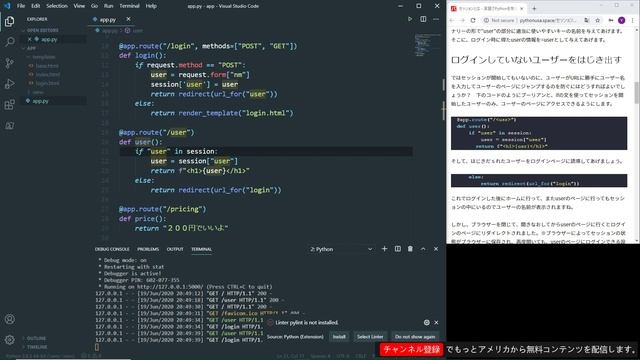The image size is (640, 360).
Task: Open the Help menu
Action: tap(151, 6)
